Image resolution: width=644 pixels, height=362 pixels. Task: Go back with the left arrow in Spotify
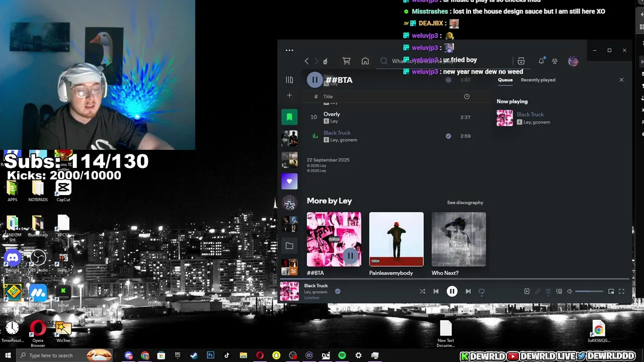click(306, 61)
